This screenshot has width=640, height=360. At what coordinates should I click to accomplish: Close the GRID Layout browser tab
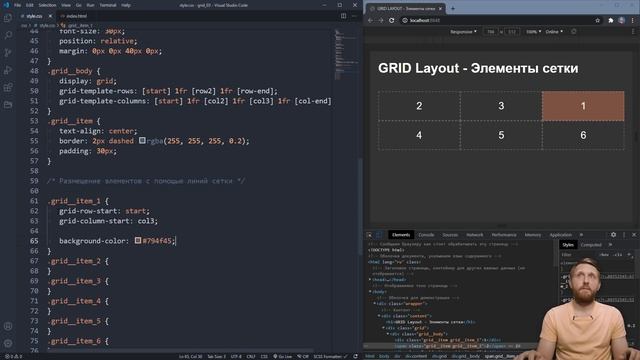tap(440, 8)
